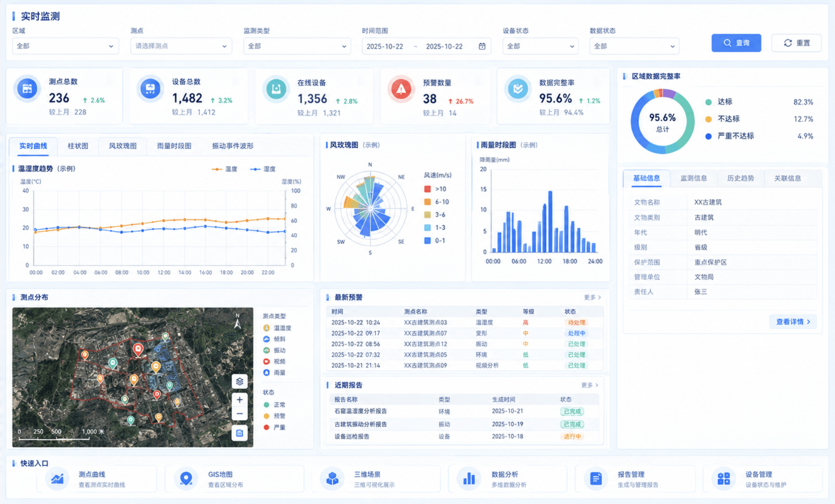Click the XX古建筑测点07 alert row
835x504 pixels.
click(x=464, y=333)
